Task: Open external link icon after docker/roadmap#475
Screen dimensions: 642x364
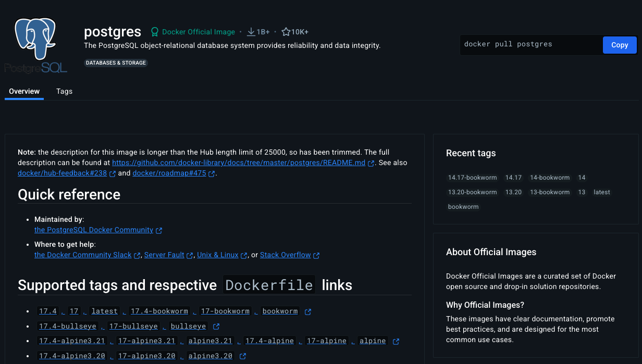Action: click(x=212, y=173)
